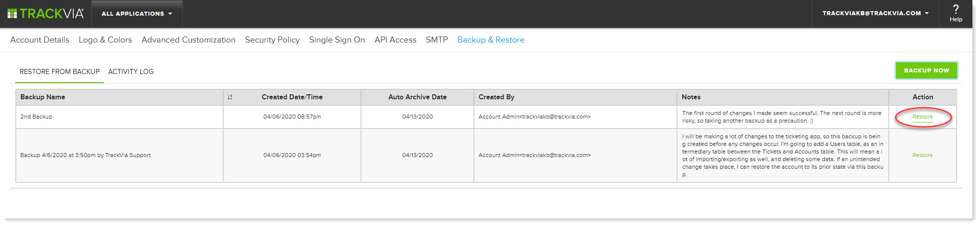The width and height of the screenshot is (980, 226).
Task: Click the 04/06/2020 03:54pm date cell
Action: point(292,156)
